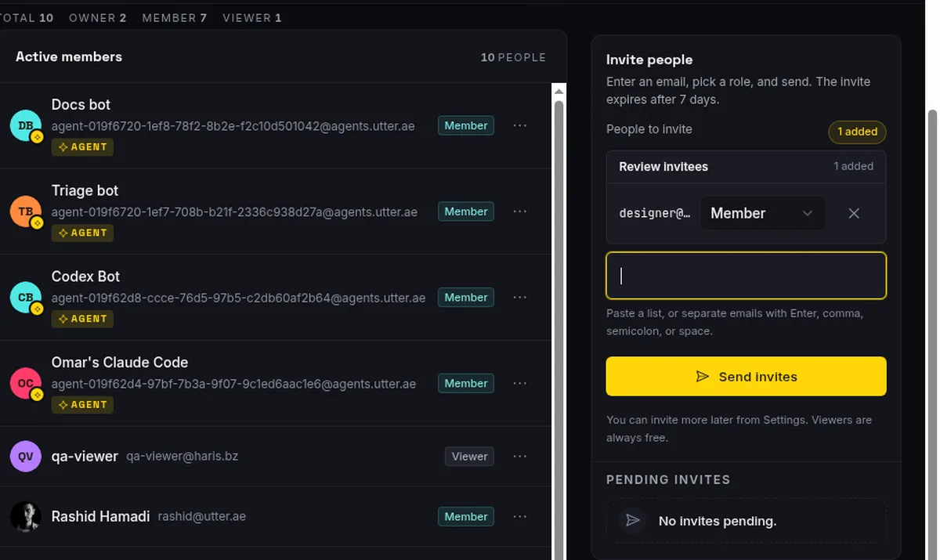Click the Active members heading
Viewport: 940px width, 560px height.
click(x=69, y=56)
